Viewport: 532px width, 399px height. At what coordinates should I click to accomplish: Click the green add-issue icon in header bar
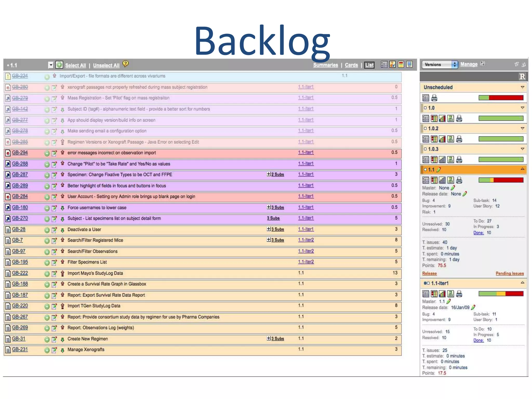coord(59,65)
